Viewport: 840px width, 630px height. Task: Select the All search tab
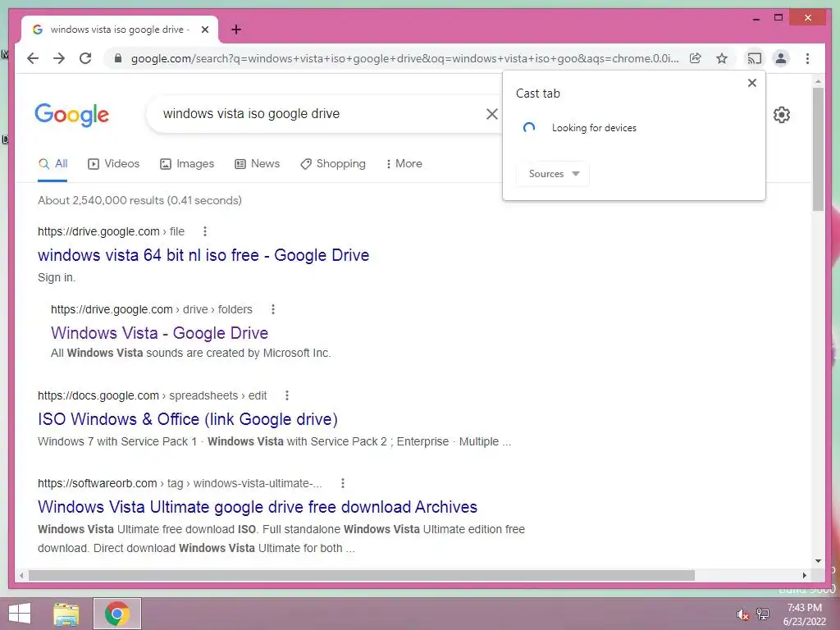coord(52,163)
